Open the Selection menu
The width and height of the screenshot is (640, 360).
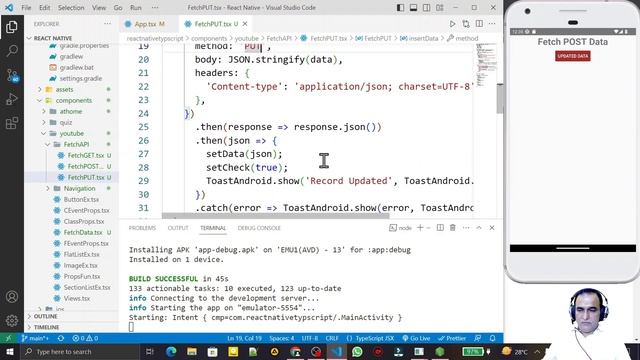pyautogui.click(x=71, y=7)
